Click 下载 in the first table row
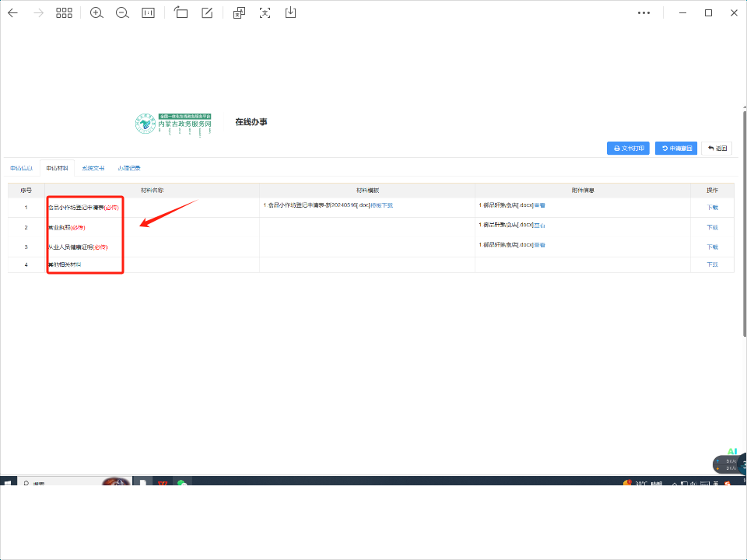The width and height of the screenshot is (747, 560). [712, 208]
